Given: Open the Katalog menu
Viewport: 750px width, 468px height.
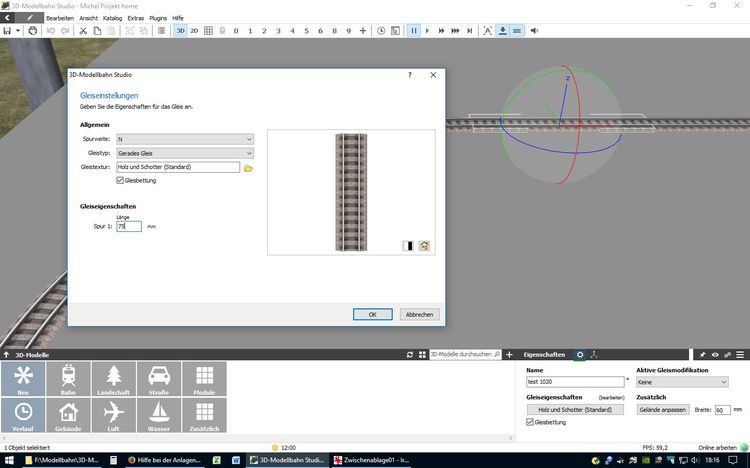Looking at the screenshot, I should point(112,18).
